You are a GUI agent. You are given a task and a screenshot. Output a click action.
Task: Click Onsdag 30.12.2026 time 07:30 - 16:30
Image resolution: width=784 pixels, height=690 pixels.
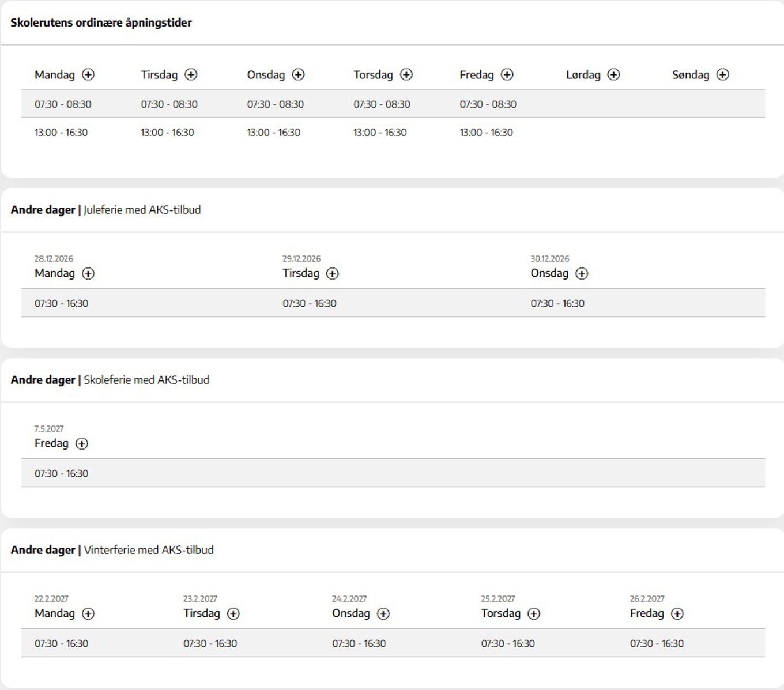557,303
